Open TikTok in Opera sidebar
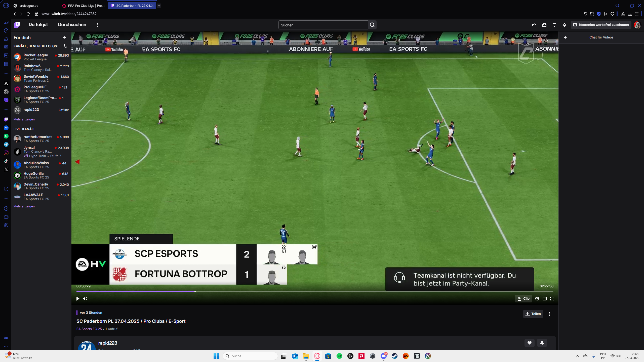 point(6,161)
